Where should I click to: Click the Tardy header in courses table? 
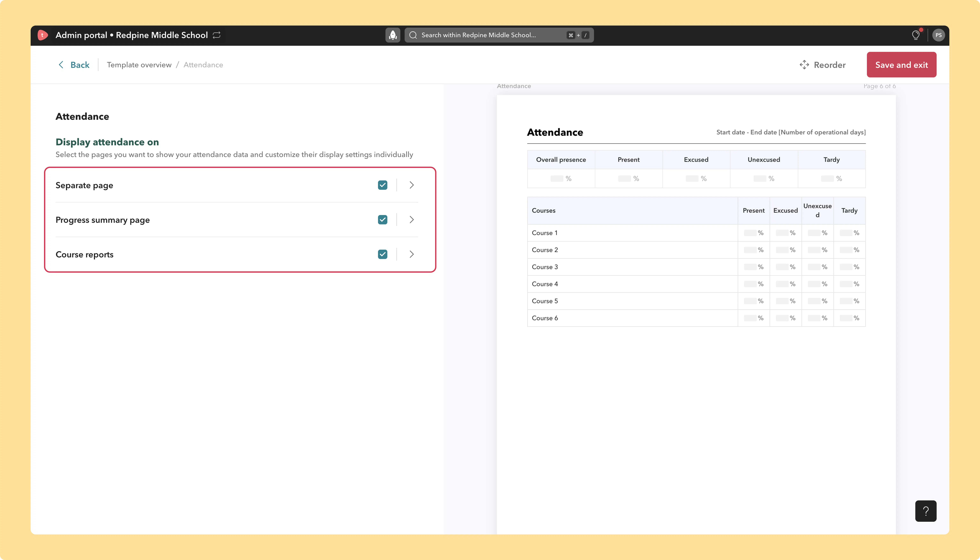[849, 210]
